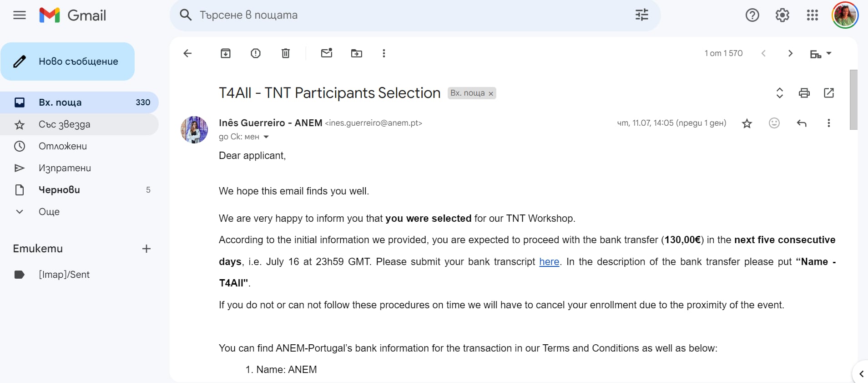Mark the email as unread

click(327, 53)
